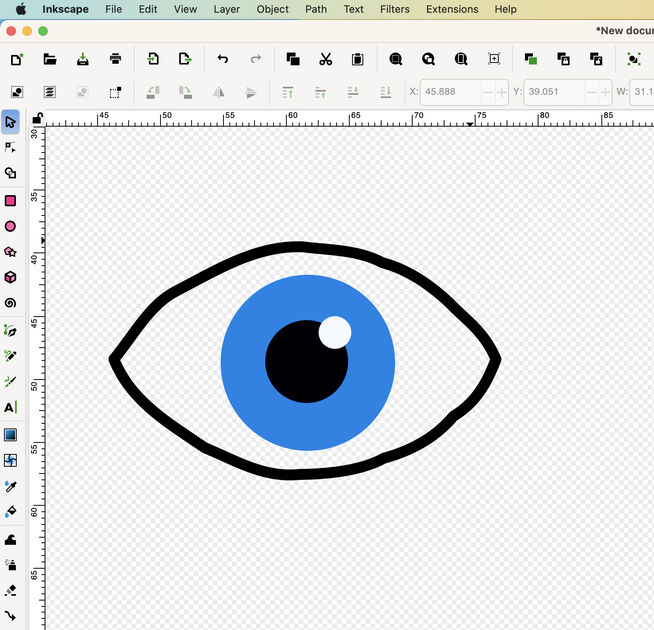Zoom to fit drawing
This screenshot has height=630, width=654.
[x=428, y=59]
